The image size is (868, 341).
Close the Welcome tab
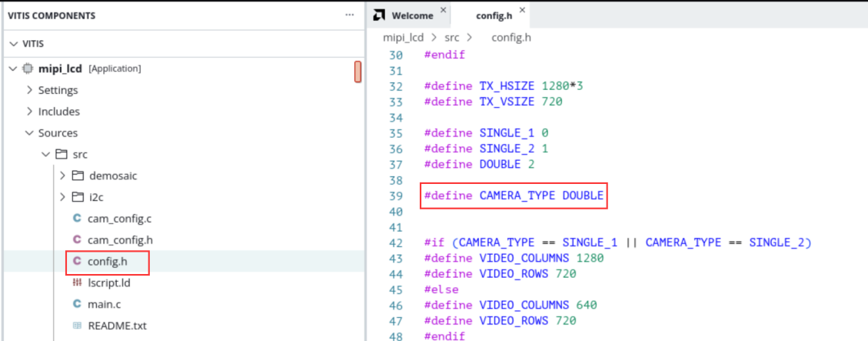click(443, 11)
